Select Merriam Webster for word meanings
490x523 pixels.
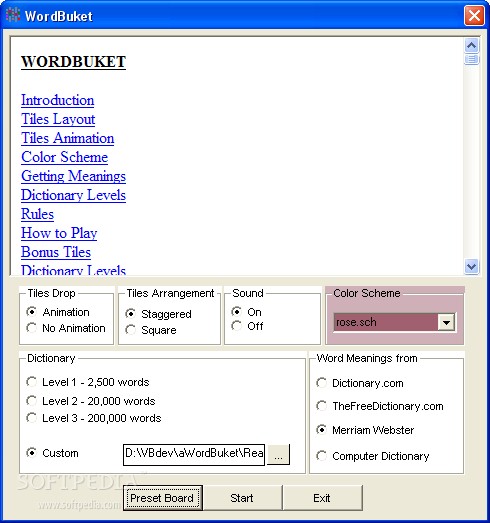(365, 430)
